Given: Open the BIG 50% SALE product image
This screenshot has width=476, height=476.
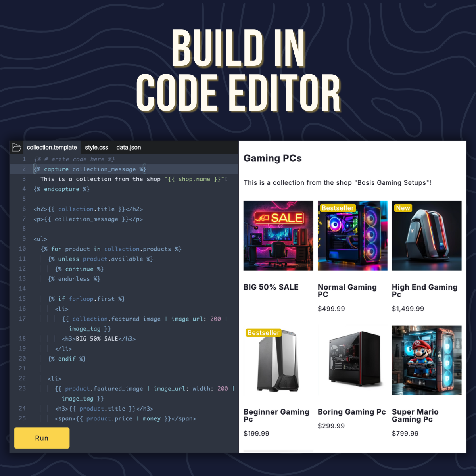Looking at the screenshot, I should [278, 236].
